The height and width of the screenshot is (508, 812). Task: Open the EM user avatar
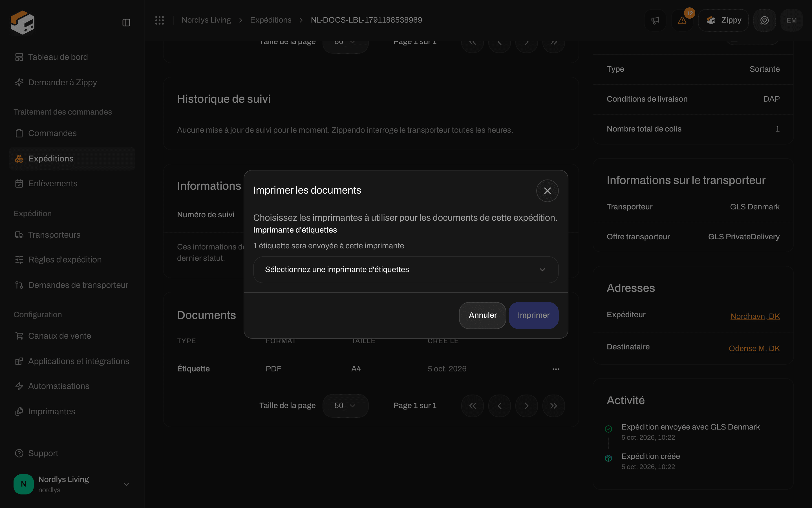(x=791, y=21)
